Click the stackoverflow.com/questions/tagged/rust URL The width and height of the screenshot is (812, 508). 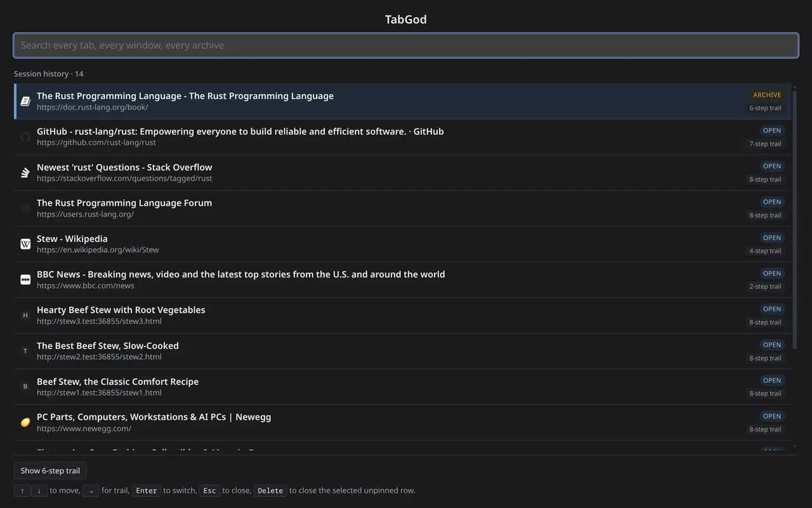pos(124,178)
